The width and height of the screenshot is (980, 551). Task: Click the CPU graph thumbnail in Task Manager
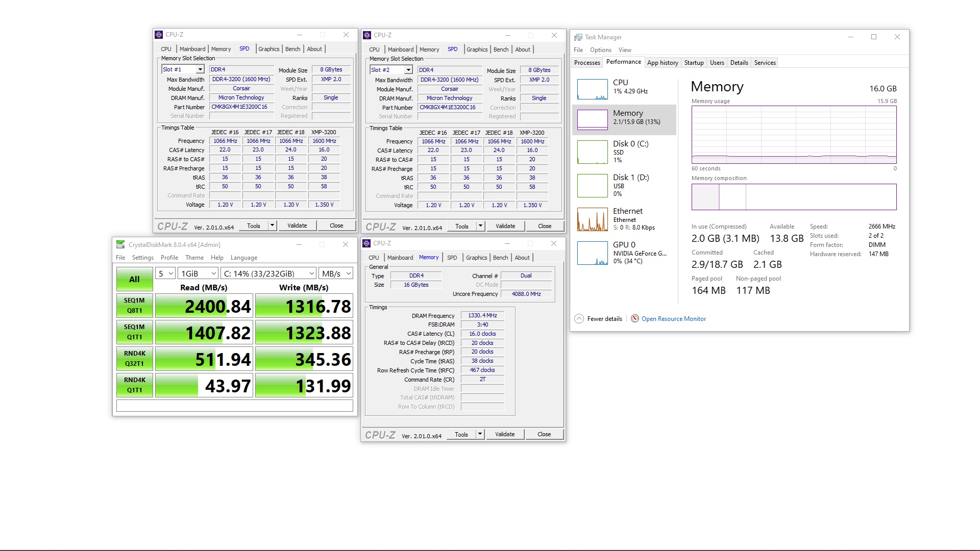(x=592, y=89)
